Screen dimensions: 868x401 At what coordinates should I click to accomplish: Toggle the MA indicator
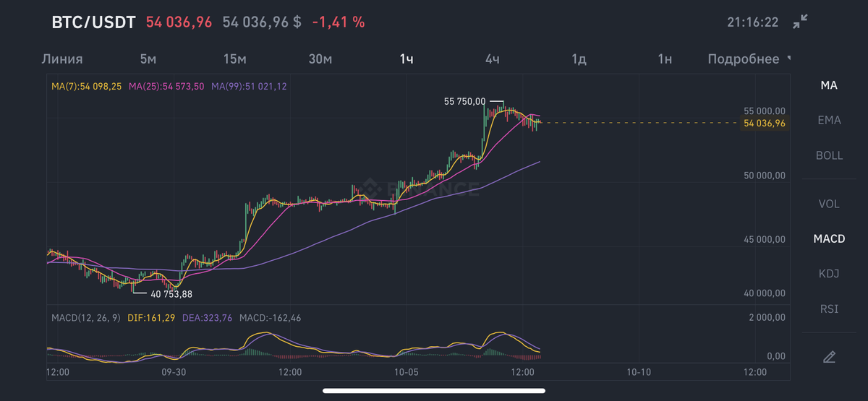(829, 85)
